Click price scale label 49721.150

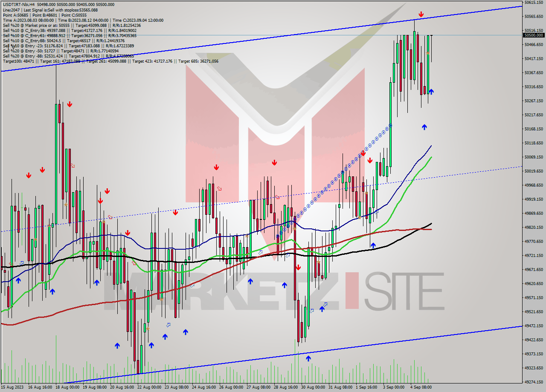coord(534,255)
